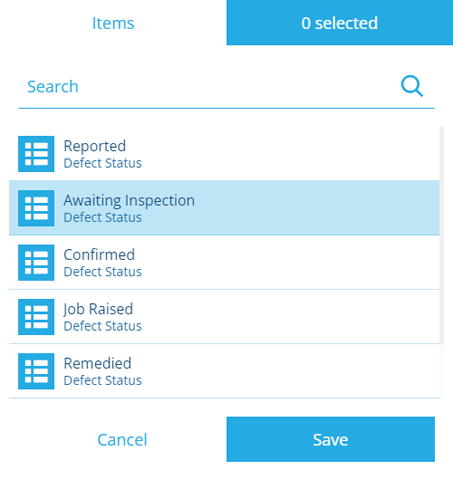The height and width of the screenshot is (480, 453).
Task: Click the list icon beside Reported
Action: pyautogui.click(x=36, y=154)
